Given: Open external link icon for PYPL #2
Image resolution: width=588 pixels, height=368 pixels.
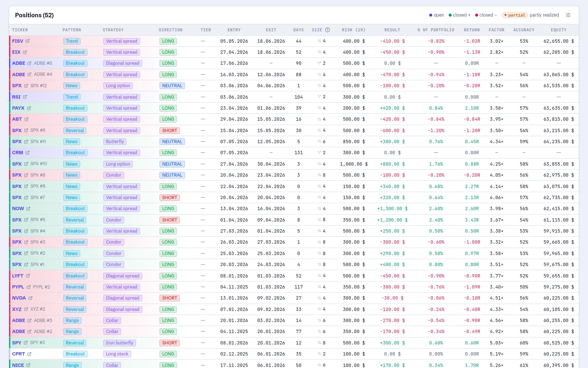Looking at the screenshot, I should (29, 287).
